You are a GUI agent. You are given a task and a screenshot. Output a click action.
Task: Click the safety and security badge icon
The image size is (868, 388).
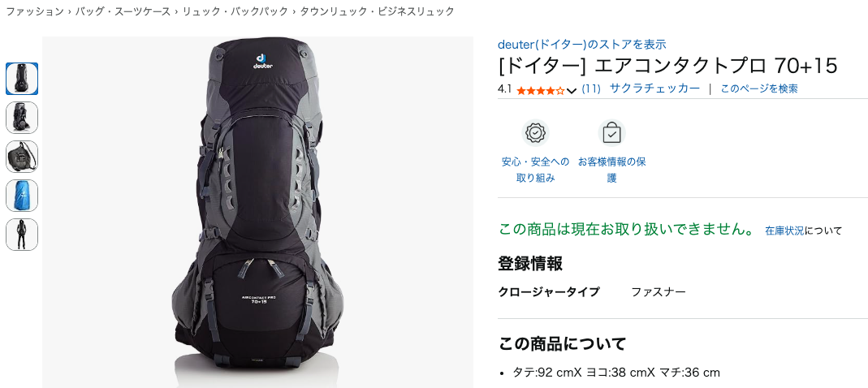click(x=535, y=133)
